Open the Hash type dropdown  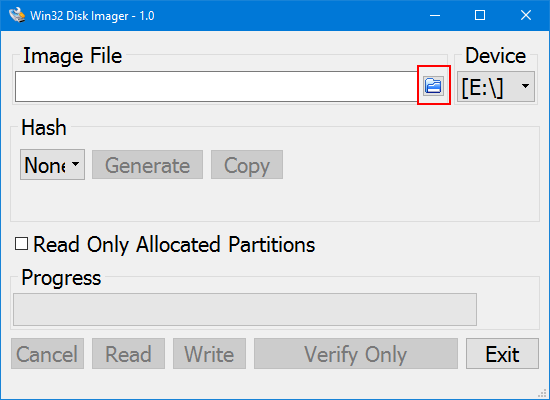[52, 165]
